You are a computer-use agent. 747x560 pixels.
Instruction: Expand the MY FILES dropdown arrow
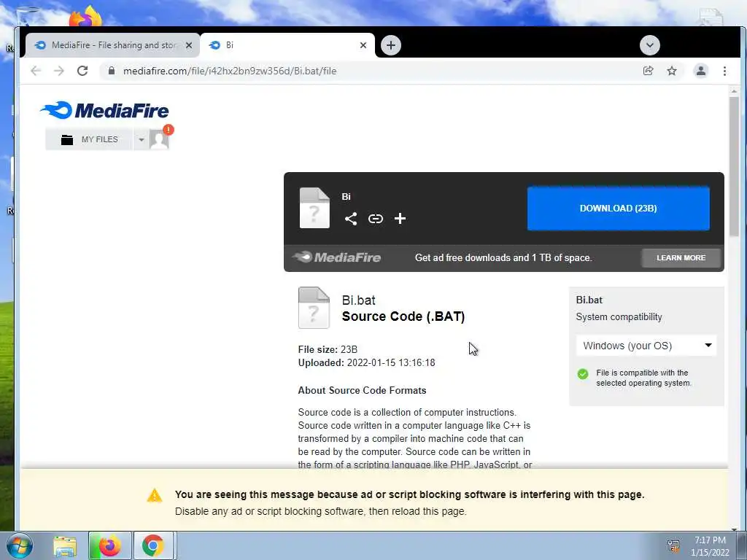pyautogui.click(x=141, y=139)
